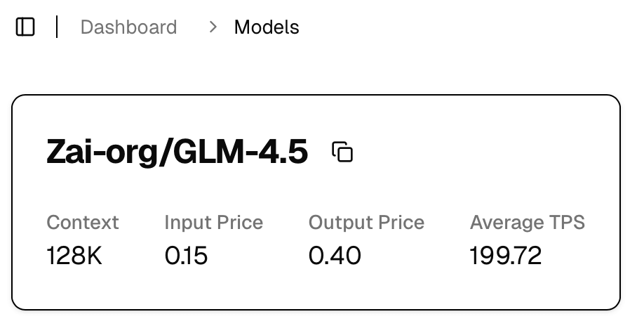
Task: Select the 0.15 input price value
Action: pos(186,256)
